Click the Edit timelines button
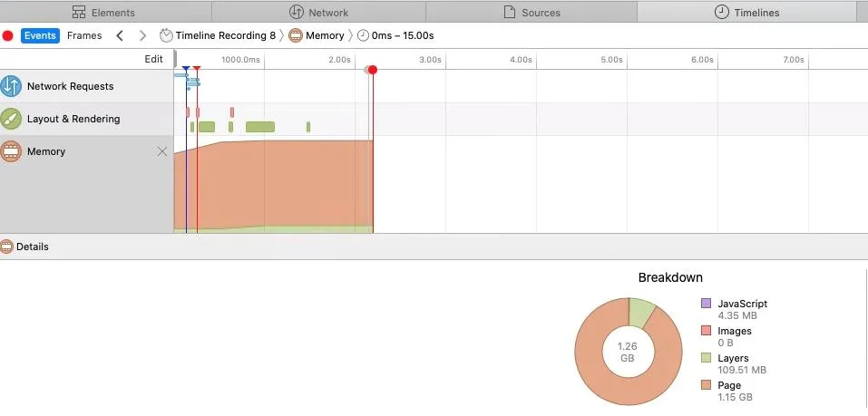Screen dimensions: 868x416 (154, 59)
